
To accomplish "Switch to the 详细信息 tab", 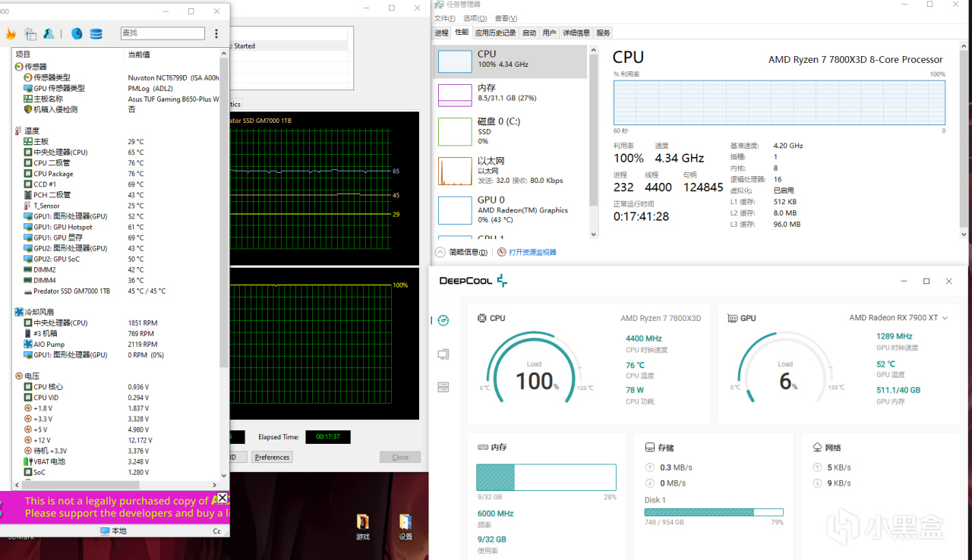I will [x=576, y=33].
